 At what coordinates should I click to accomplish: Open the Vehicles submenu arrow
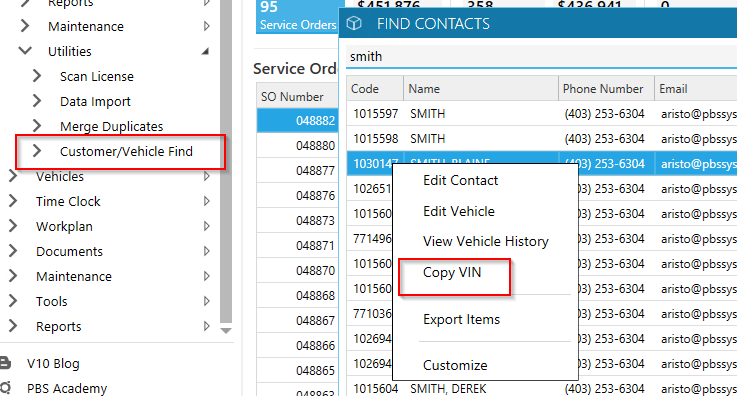click(206, 176)
